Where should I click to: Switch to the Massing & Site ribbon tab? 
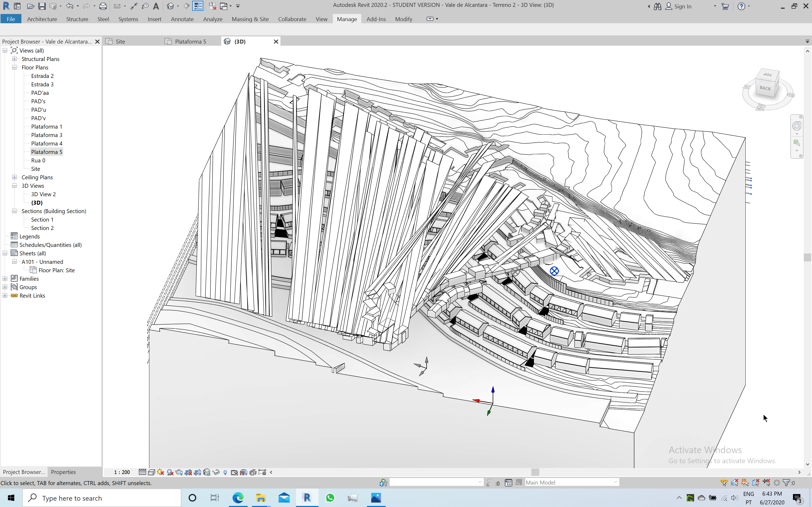(250, 19)
